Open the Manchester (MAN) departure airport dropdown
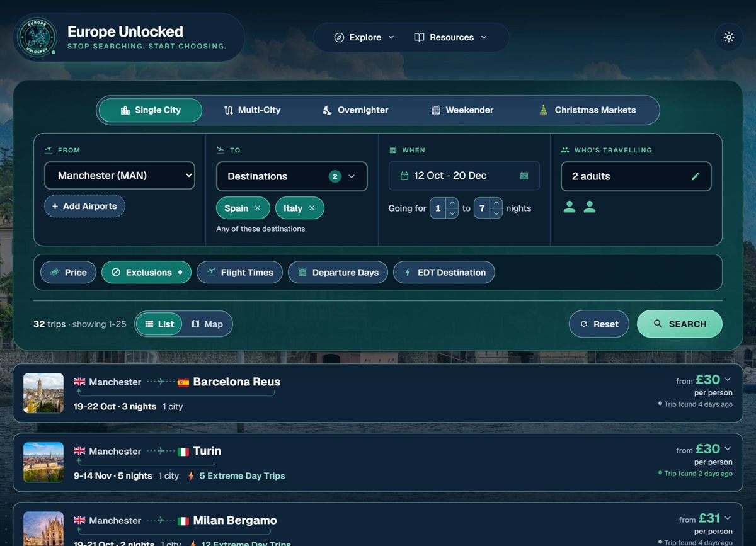This screenshot has height=546, width=756. tap(120, 176)
